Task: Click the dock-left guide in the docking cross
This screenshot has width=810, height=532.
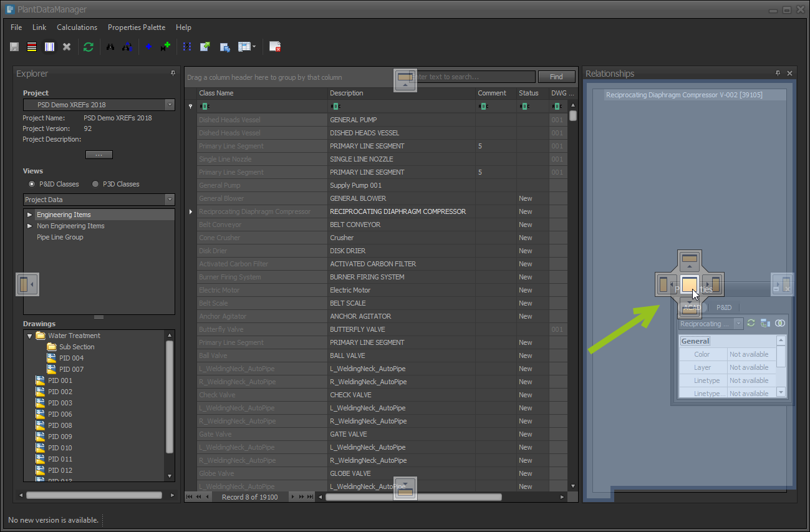Action: tap(666, 285)
